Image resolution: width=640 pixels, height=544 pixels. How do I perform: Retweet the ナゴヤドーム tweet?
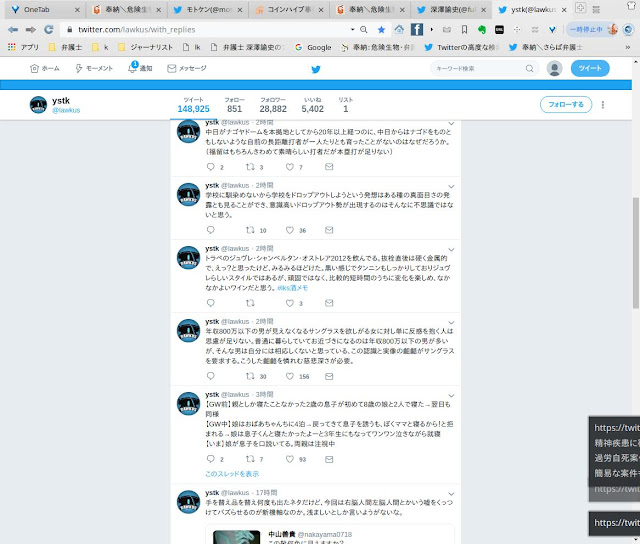pyautogui.click(x=250, y=167)
